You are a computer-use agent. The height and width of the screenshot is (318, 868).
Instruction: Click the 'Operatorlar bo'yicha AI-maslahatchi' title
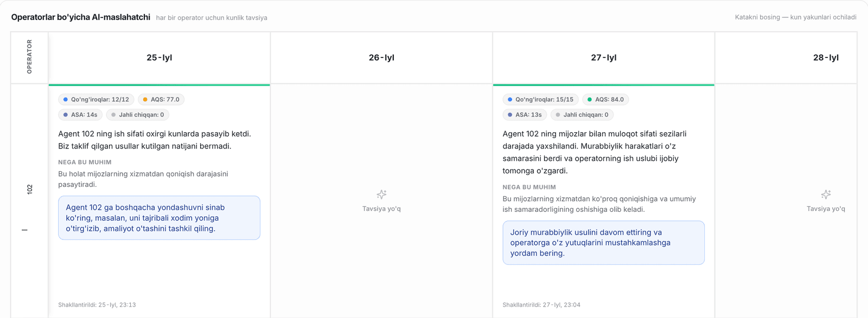(x=81, y=17)
